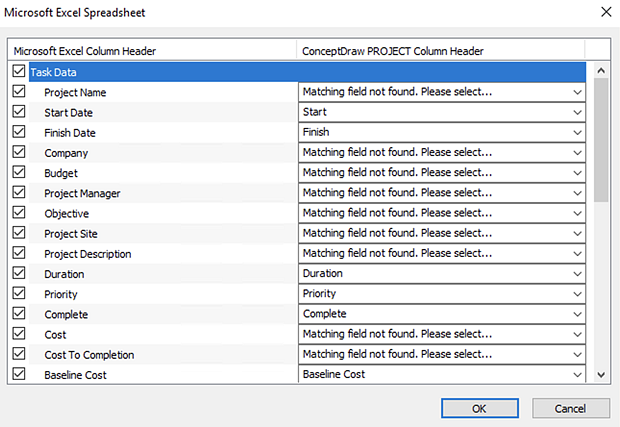This screenshot has height=427, width=620.
Task: Uncheck the Task Data checkbox
Action: [19, 71]
